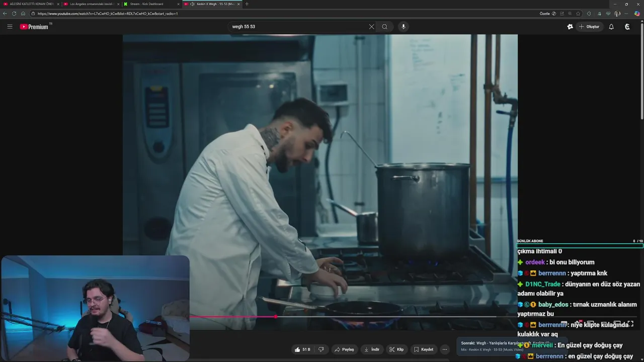Clear the search box text

click(371, 27)
